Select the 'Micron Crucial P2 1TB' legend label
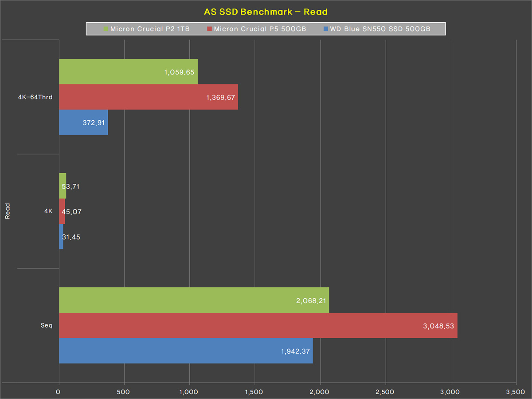The image size is (532, 399). click(150, 29)
